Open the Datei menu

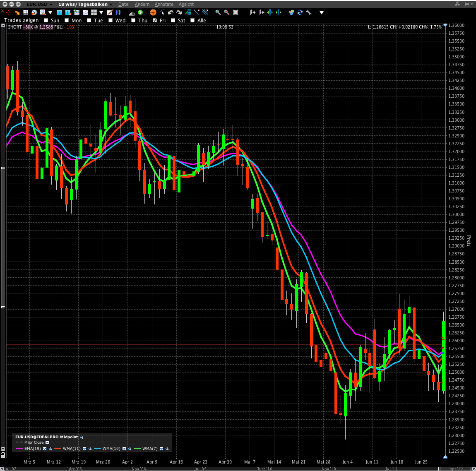(124, 4)
